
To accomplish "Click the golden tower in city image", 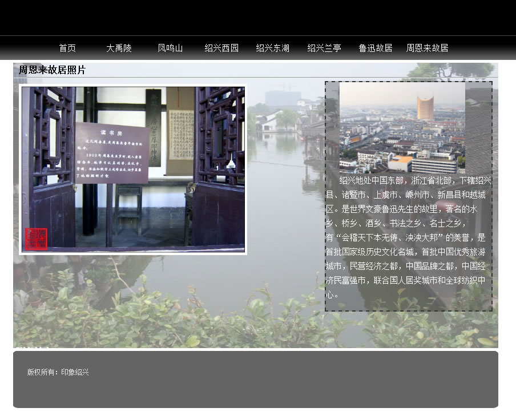I will click(x=425, y=108).
